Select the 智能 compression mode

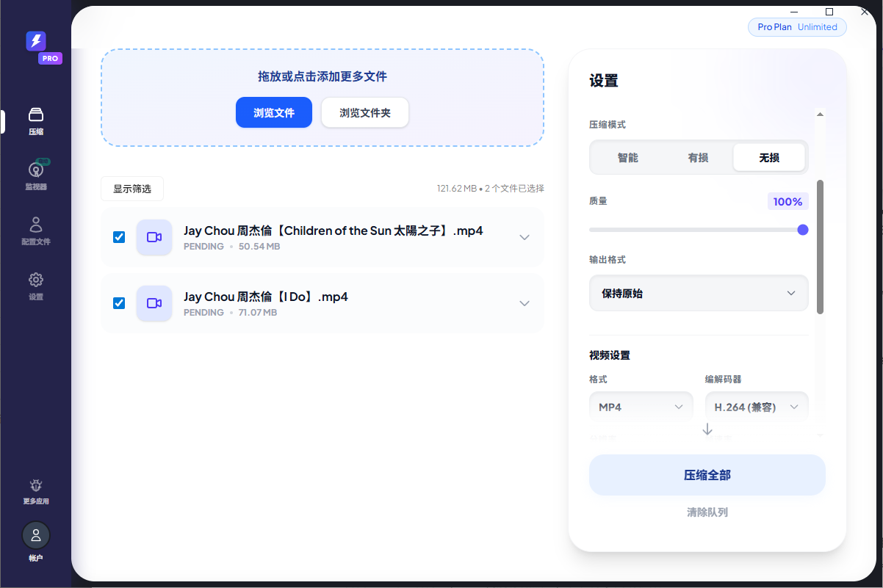coord(628,158)
